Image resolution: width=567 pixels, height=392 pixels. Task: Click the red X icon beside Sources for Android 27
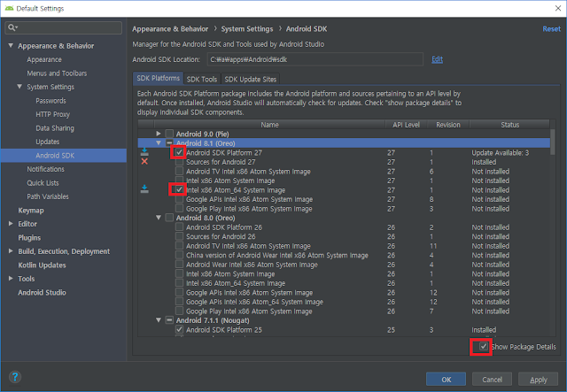144,162
